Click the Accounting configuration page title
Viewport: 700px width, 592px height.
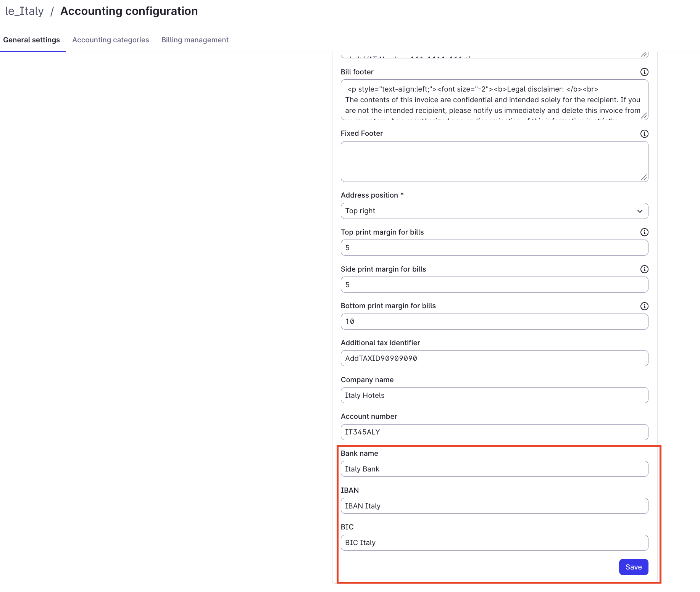[129, 11]
